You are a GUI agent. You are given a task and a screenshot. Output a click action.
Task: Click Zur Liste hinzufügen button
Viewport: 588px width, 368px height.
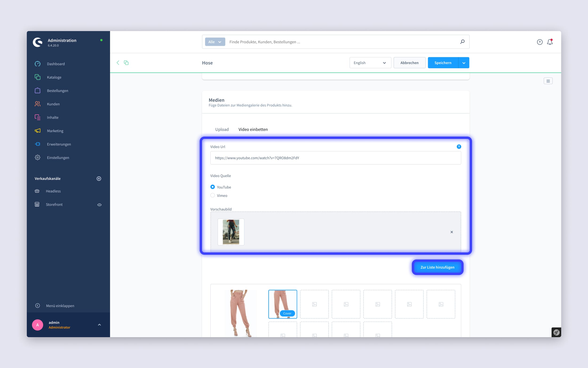coord(437,267)
